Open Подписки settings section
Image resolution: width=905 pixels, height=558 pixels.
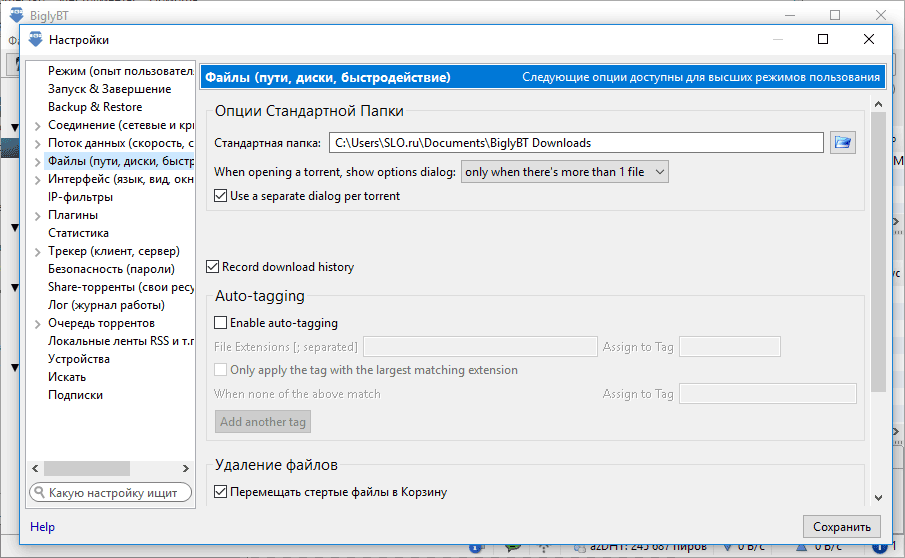[x=75, y=395]
